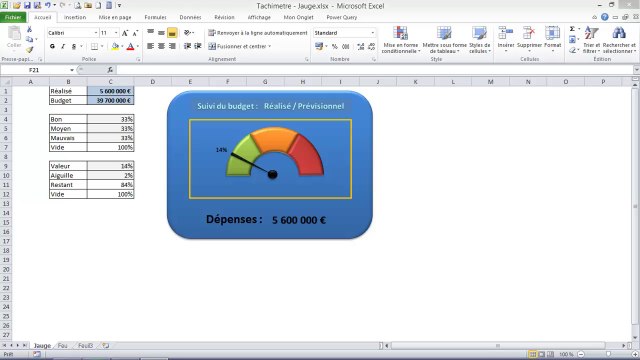
Task: Decrease the indent
Action: tap(187, 46)
